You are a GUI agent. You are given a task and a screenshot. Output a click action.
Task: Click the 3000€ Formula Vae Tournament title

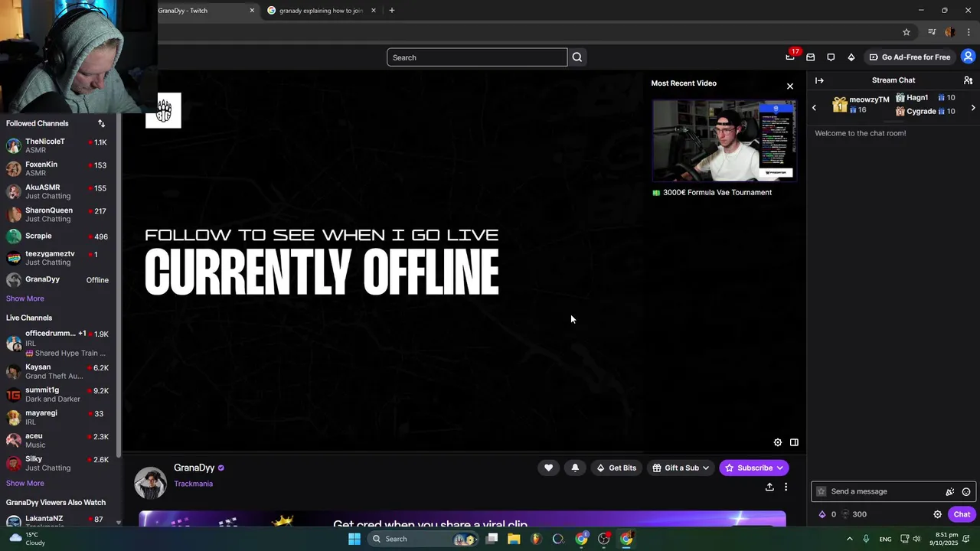pyautogui.click(x=717, y=192)
